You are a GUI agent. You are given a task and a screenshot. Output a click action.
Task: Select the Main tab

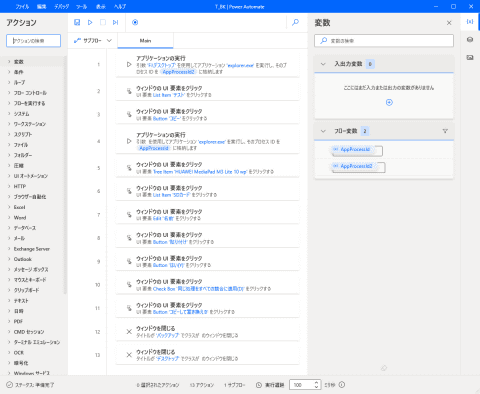tap(145, 41)
